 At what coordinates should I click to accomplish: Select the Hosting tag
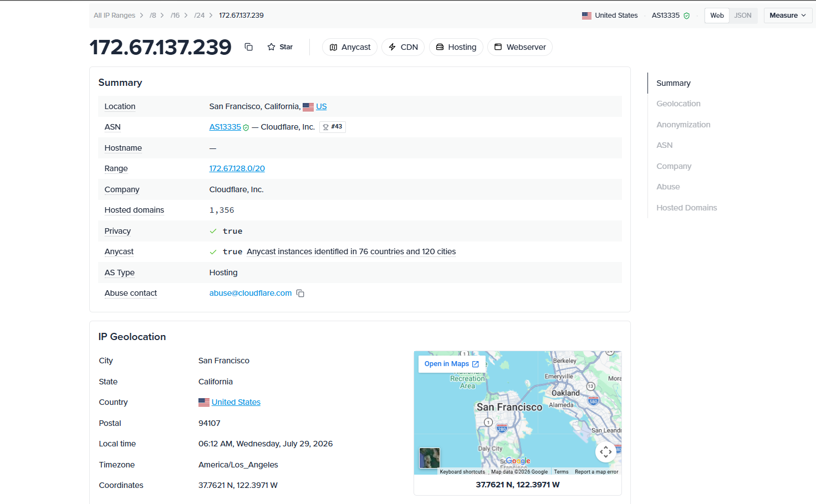(x=456, y=47)
